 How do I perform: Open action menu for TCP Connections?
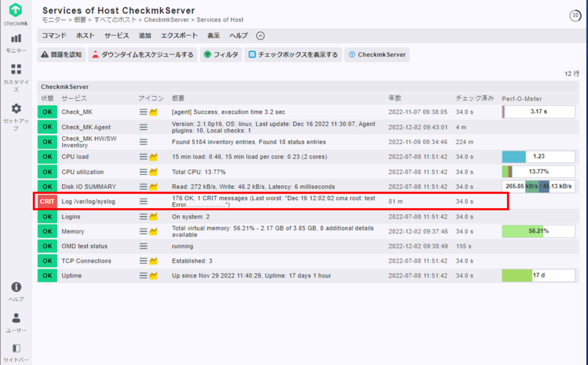coord(143,261)
